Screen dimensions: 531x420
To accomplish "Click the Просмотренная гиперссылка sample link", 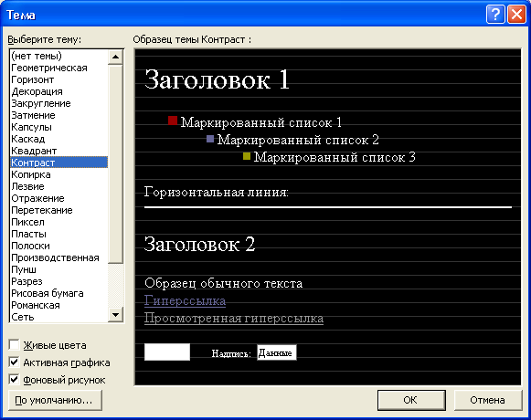I will tap(234, 318).
